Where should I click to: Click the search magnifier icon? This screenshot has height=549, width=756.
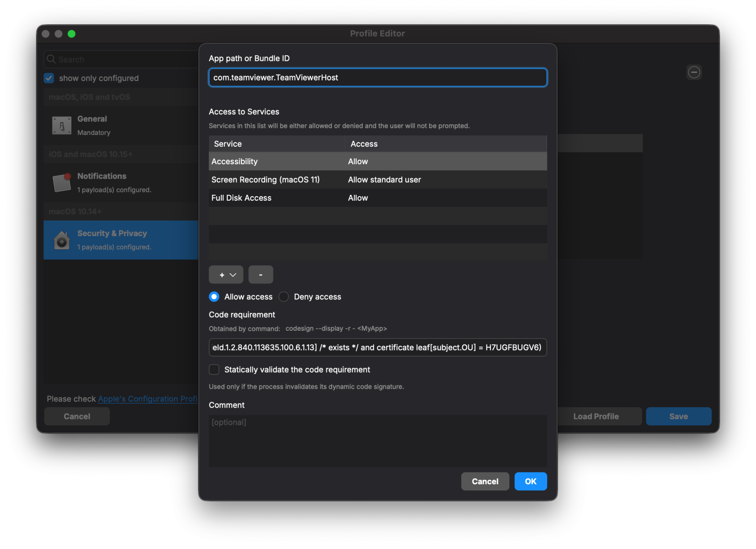[x=51, y=59]
